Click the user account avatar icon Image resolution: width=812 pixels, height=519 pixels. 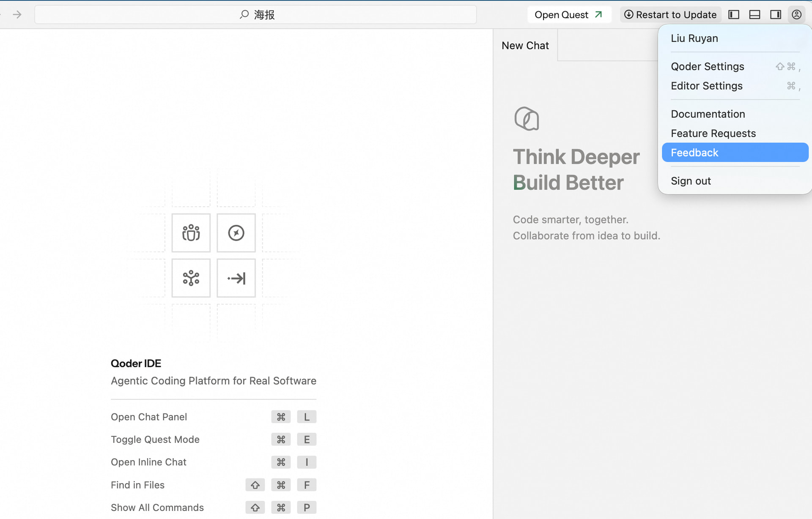point(797,15)
